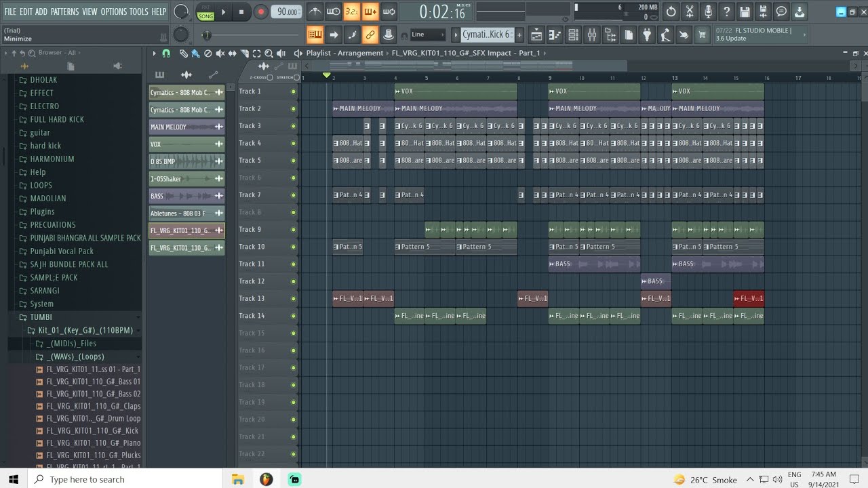The image size is (868, 488).
Task: Click the Play button in transport
Action: pyautogui.click(x=223, y=12)
